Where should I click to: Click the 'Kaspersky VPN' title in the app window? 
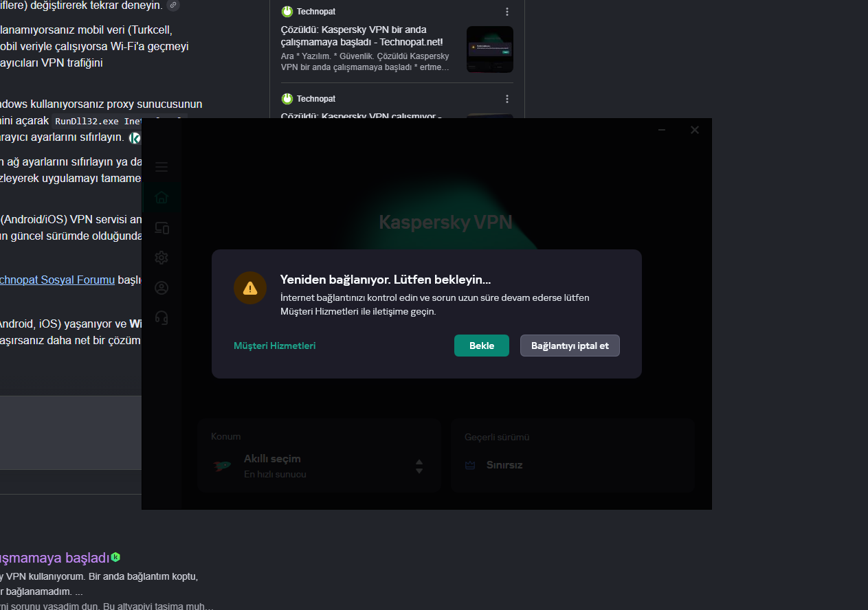click(445, 223)
